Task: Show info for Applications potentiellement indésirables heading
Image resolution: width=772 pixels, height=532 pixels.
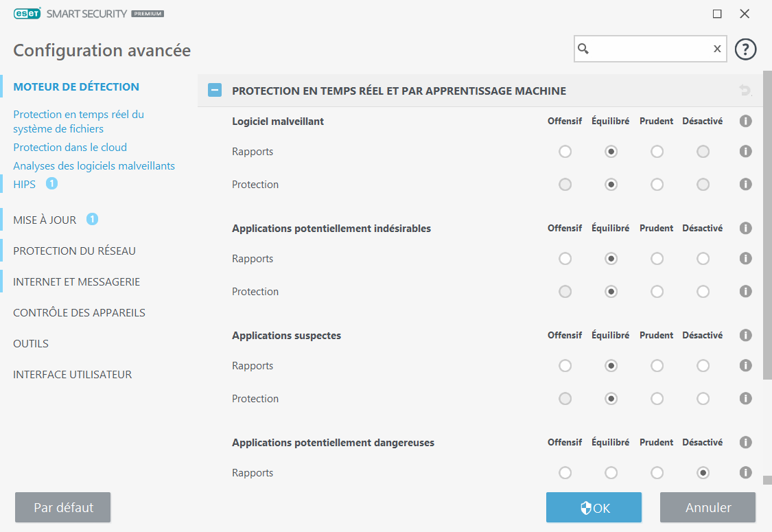Action: (x=745, y=228)
